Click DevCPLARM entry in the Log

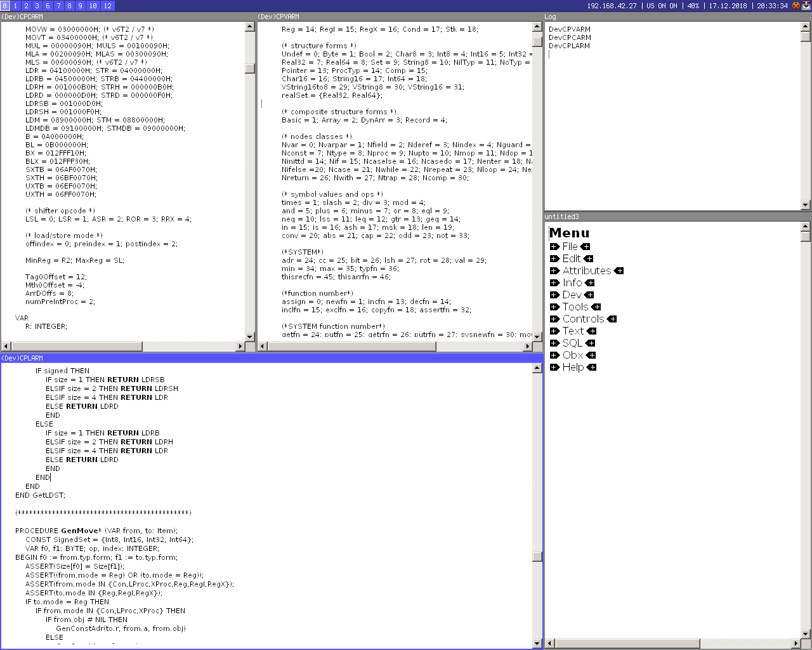click(x=570, y=46)
